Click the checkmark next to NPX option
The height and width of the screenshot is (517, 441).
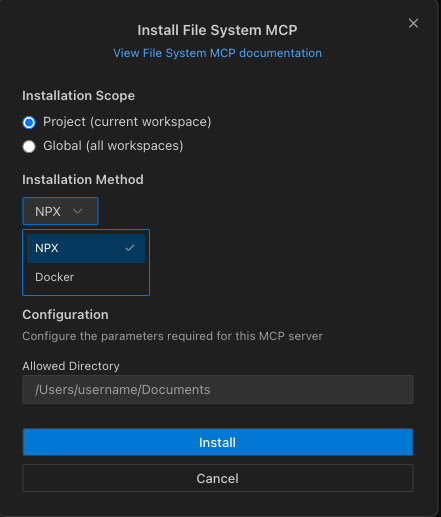[130, 248]
